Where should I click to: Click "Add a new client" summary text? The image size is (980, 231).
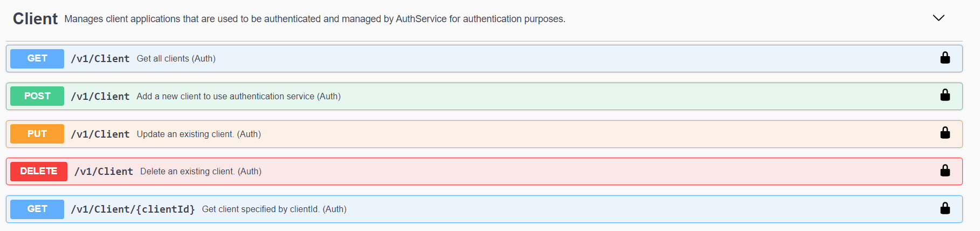tap(238, 97)
